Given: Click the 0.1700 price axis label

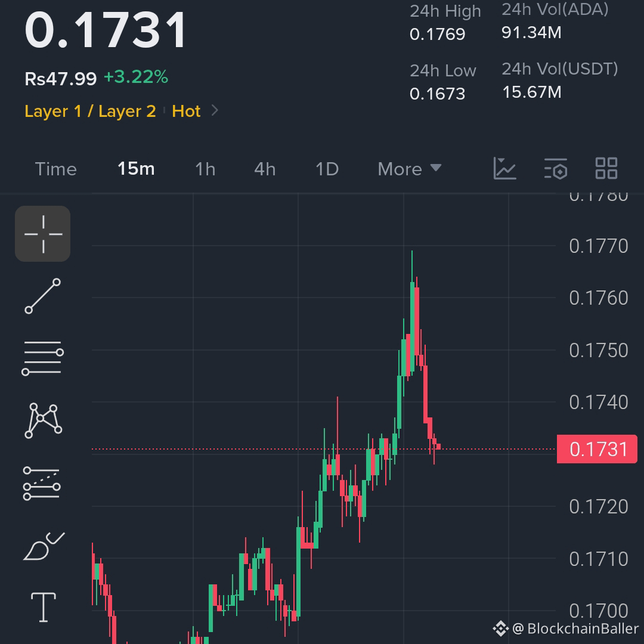Looking at the screenshot, I should [x=599, y=611].
